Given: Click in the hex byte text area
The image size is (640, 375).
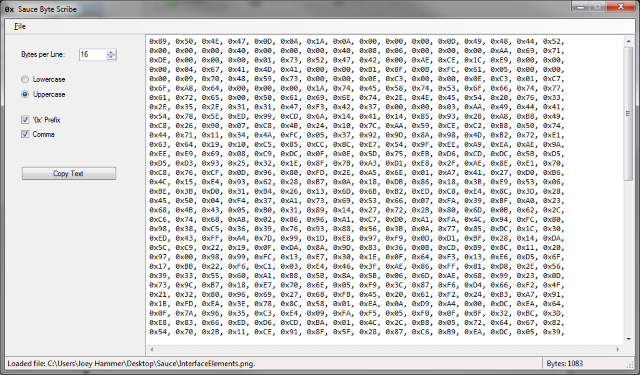Looking at the screenshot, I should (x=384, y=188).
